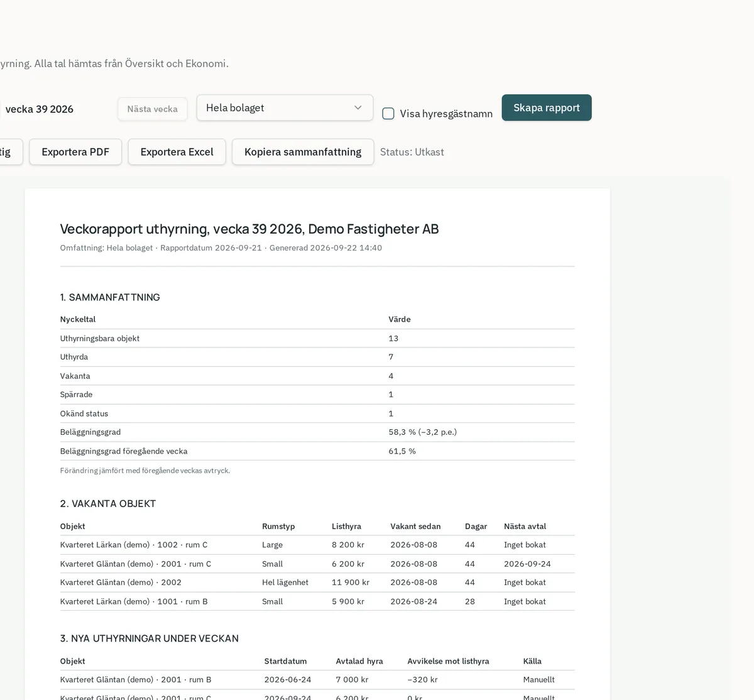Click the Hel lägenhet rumstyp cell
This screenshot has height=700, width=754.
point(285,582)
